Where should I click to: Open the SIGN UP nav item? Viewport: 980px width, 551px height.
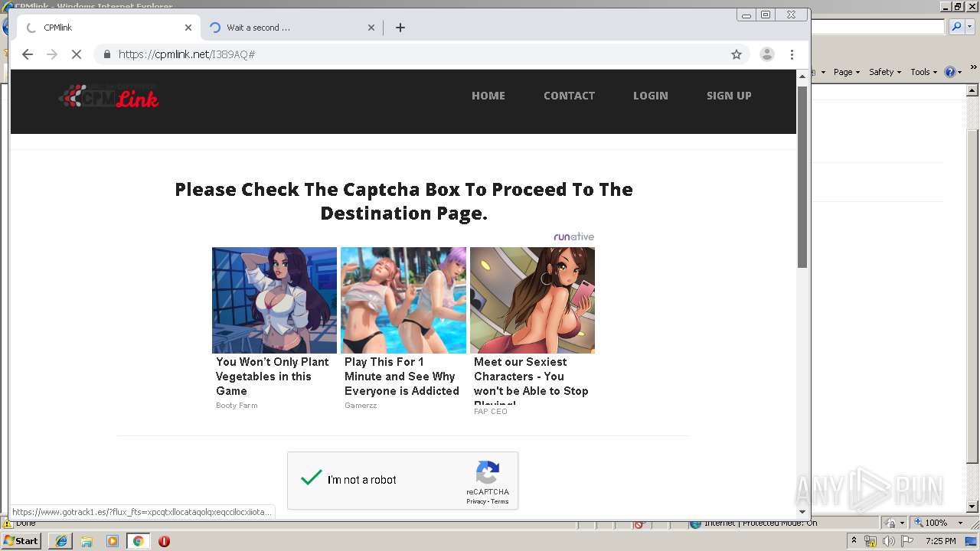(729, 96)
